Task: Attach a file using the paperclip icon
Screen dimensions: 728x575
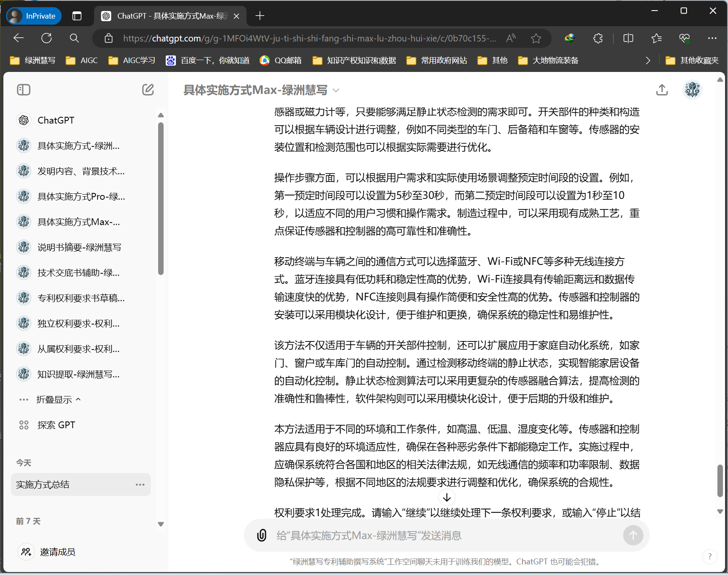Action: [262, 535]
